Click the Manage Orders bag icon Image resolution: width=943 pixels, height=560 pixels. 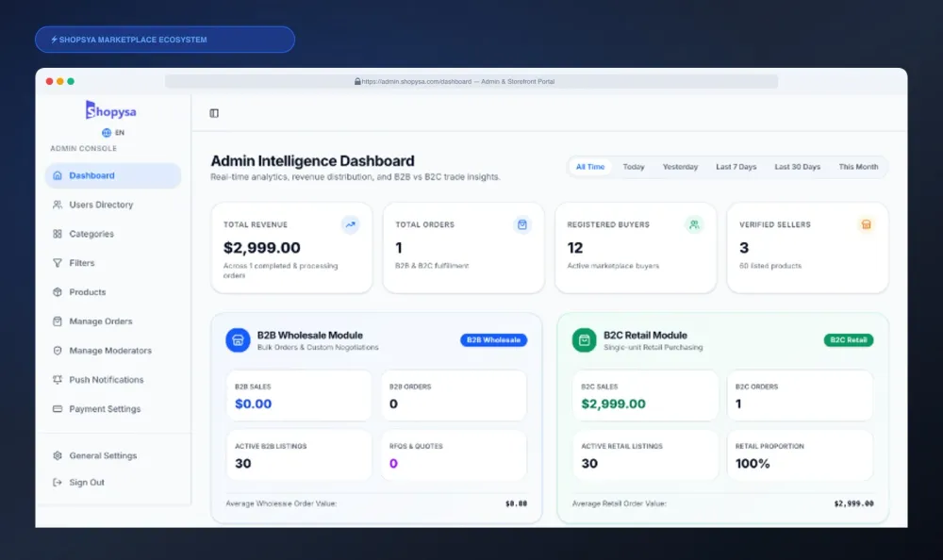58,321
